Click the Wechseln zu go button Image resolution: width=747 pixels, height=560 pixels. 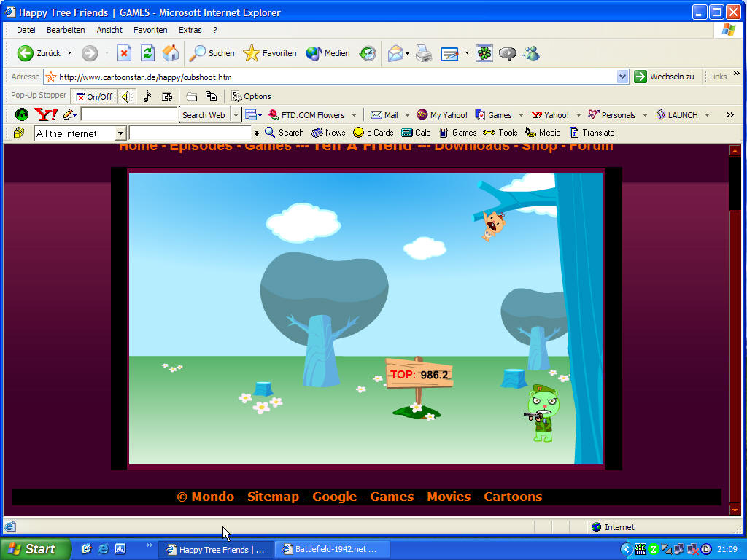[664, 77]
